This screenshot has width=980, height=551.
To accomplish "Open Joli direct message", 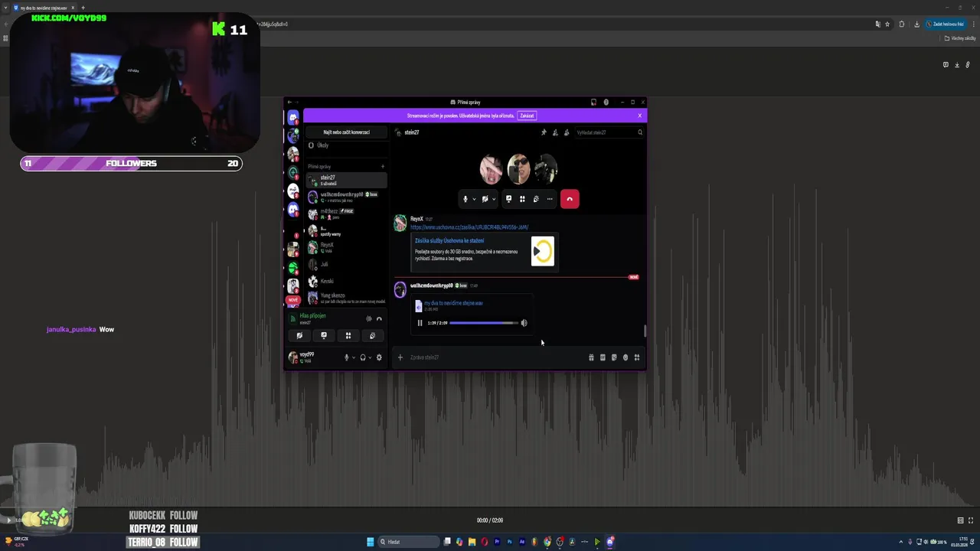I will pyautogui.click(x=346, y=264).
